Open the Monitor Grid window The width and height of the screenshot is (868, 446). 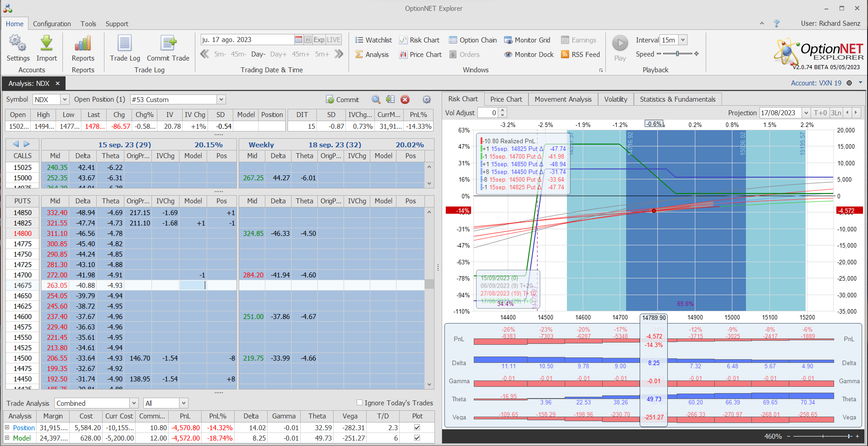(527, 40)
